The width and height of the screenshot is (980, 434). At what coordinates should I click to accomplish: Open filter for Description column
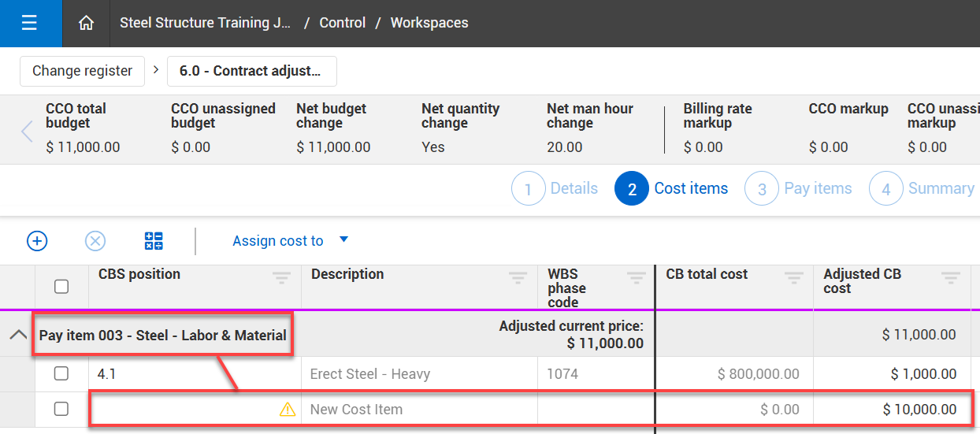click(x=518, y=277)
